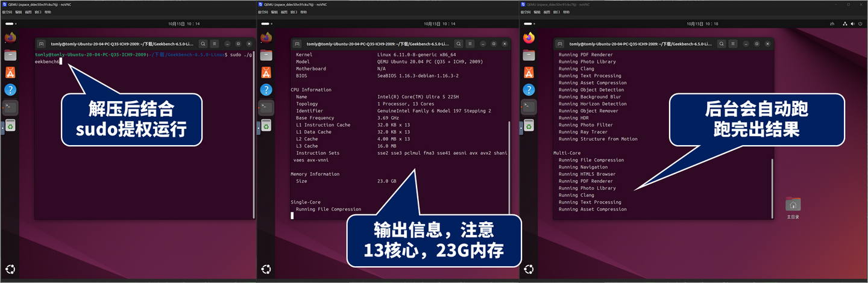Open the zh input source indicator
The width and height of the screenshot is (868, 283).
[832, 23]
